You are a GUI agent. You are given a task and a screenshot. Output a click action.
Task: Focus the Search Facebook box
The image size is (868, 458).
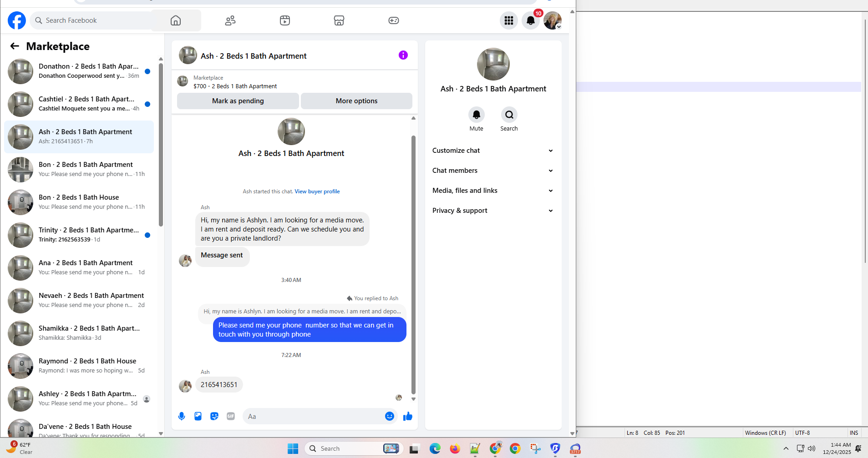click(x=91, y=20)
